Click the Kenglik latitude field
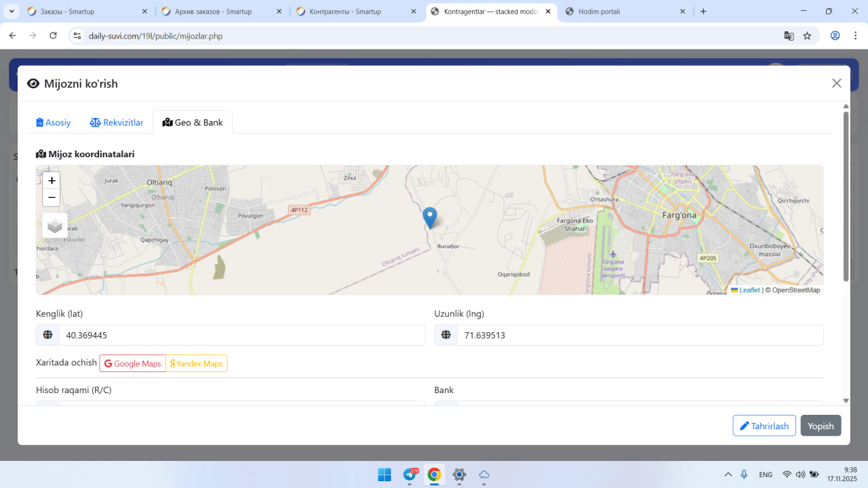Image resolution: width=868 pixels, height=488 pixels. [x=241, y=335]
